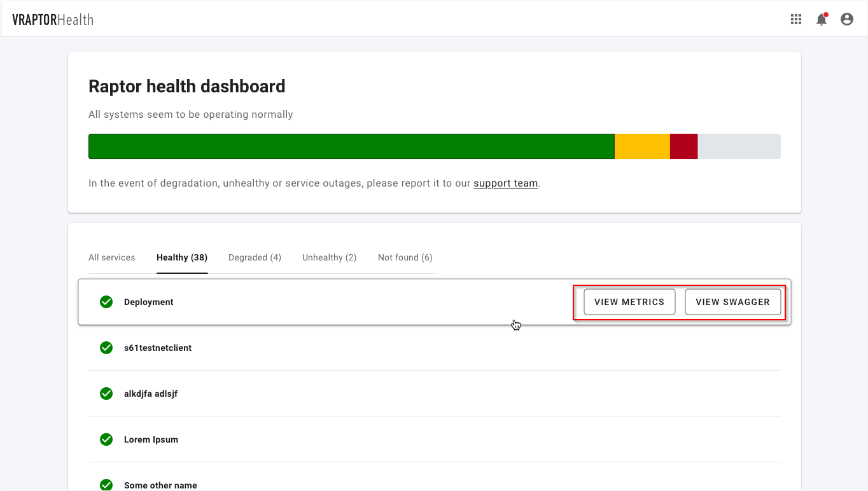Click the green check icon beside Deployment
Viewport: 868px width, 491px height.
coord(106,302)
